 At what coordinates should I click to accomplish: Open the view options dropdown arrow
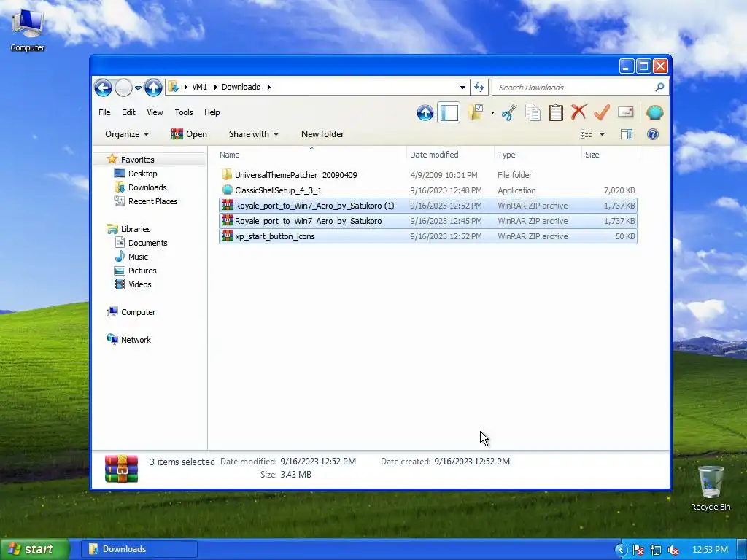pos(602,134)
